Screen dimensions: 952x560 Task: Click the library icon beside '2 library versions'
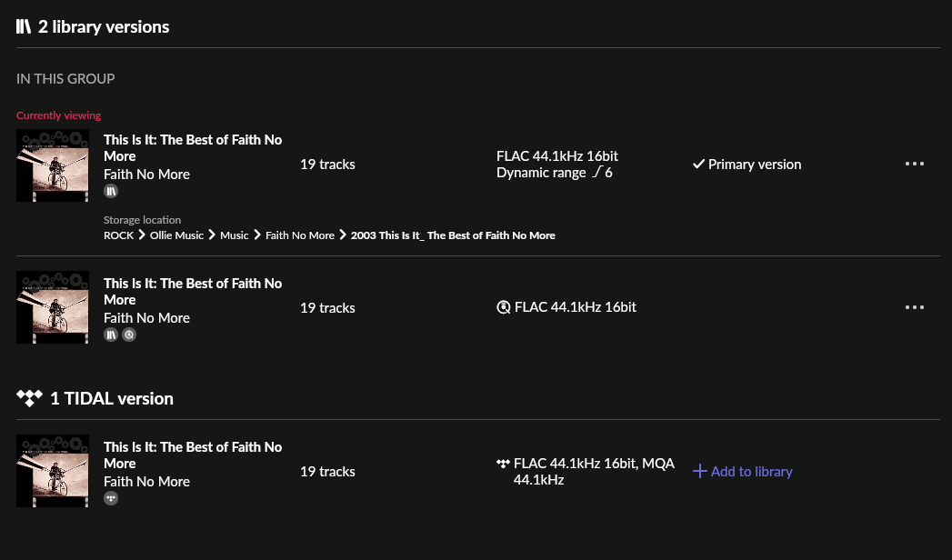(x=24, y=26)
